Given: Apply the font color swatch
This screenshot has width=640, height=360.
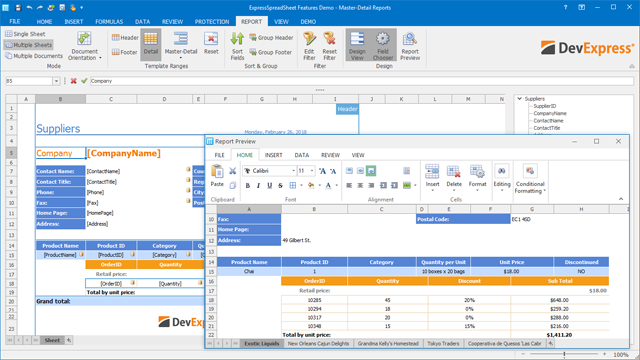Looking at the screenshot, I should [329, 185].
